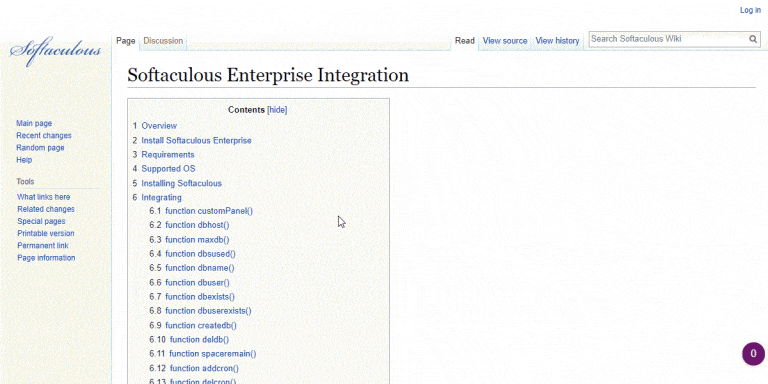This screenshot has width=768, height=384.
Task: Open Related changes
Action: click(x=46, y=209)
